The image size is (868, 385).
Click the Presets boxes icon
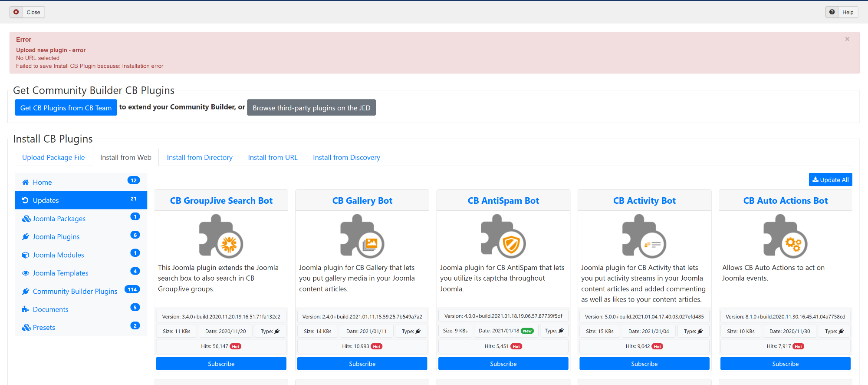(x=26, y=328)
